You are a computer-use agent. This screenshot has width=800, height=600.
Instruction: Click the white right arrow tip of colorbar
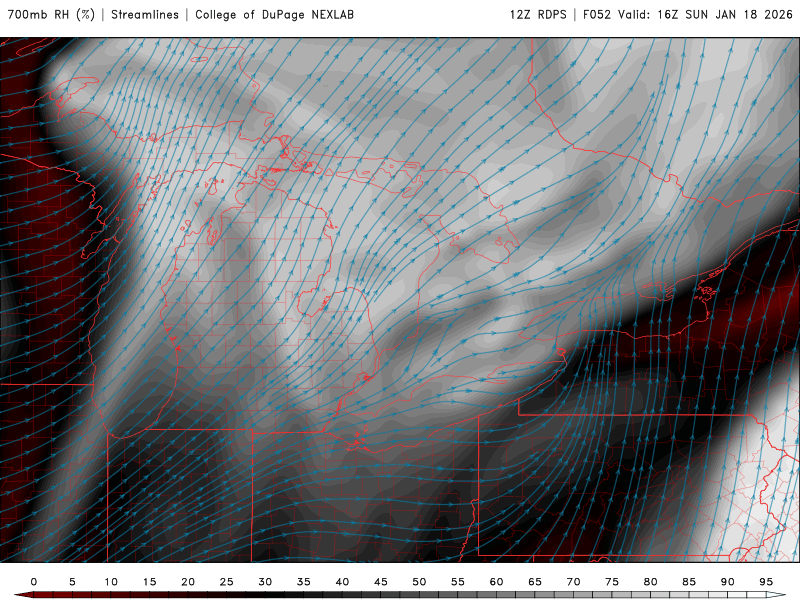pos(777,595)
